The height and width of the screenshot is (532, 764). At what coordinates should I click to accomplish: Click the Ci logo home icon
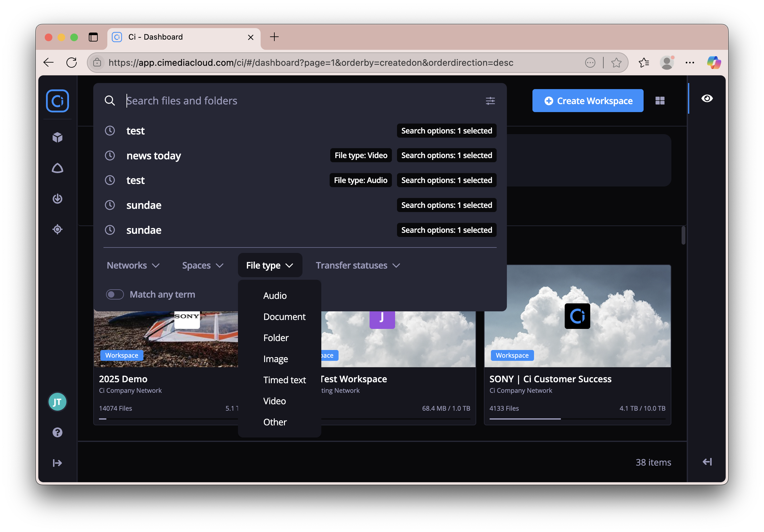pyautogui.click(x=57, y=101)
